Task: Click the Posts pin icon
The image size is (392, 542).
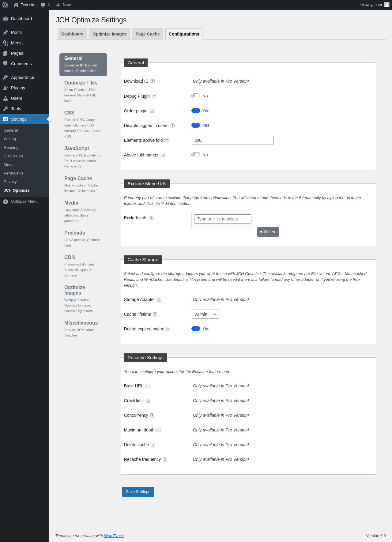Action: pos(6,32)
